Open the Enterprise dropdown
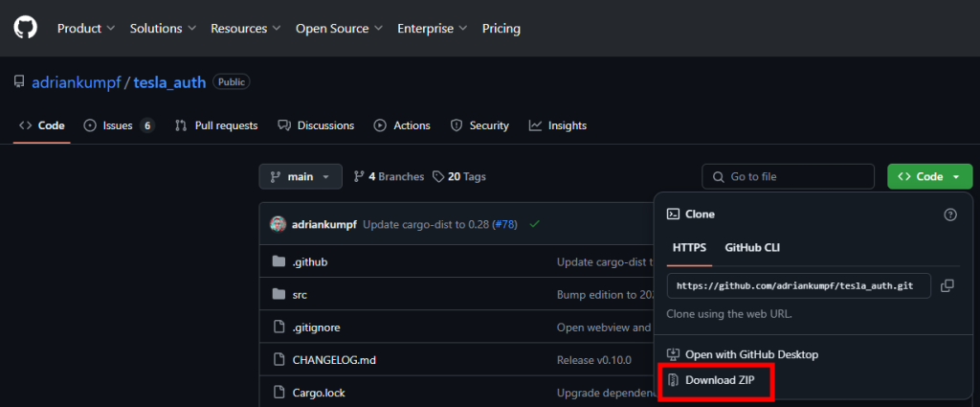980x407 pixels. [x=432, y=28]
